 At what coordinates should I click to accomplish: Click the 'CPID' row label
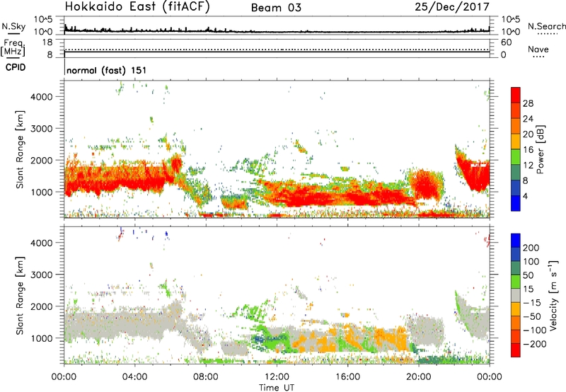[x=16, y=67]
